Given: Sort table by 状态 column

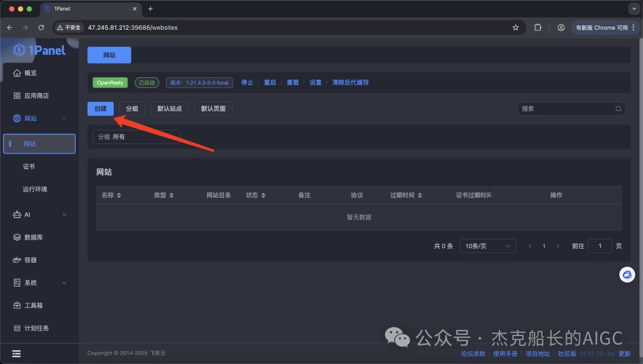Looking at the screenshot, I should pos(263,195).
